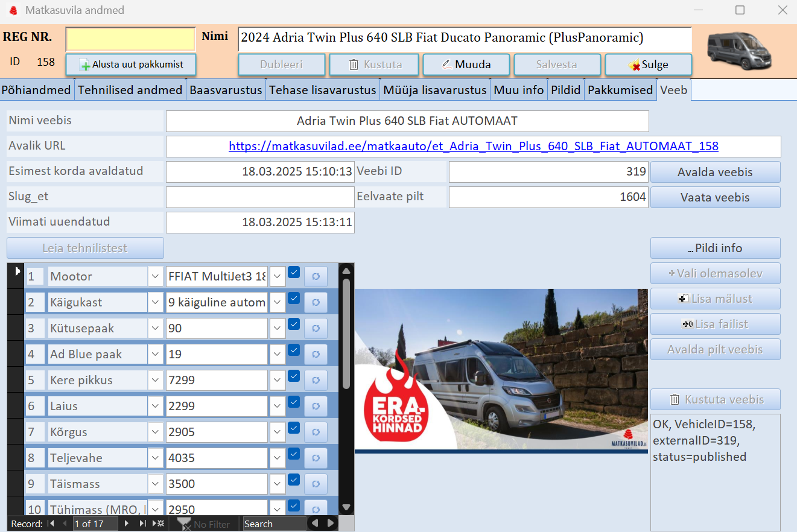Viewport: 797px width, 532px height.
Task: Click the ERA-KORDSED HINNAD preview image
Action: click(501, 370)
